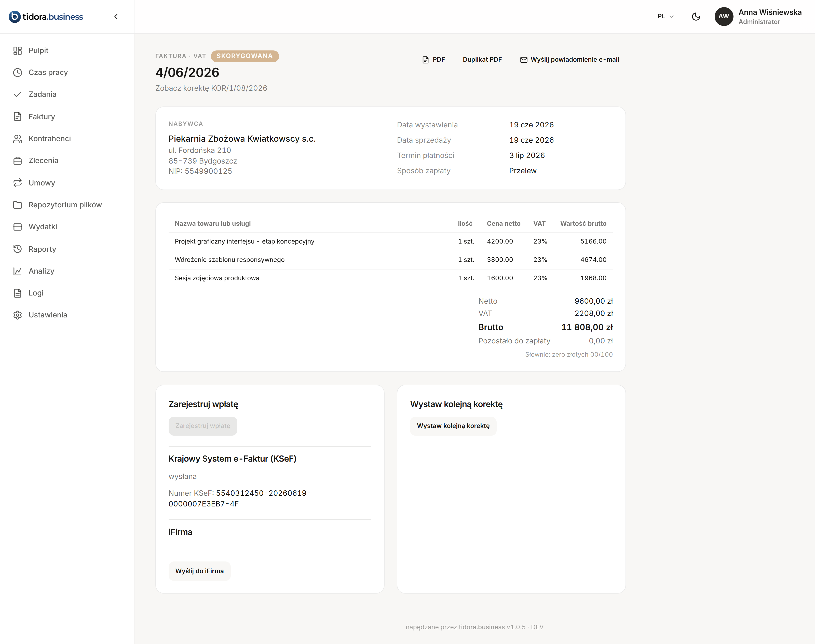Toggle dark mode moon icon
The width and height of the screenshot is (815, 644).
click(696, 17)
